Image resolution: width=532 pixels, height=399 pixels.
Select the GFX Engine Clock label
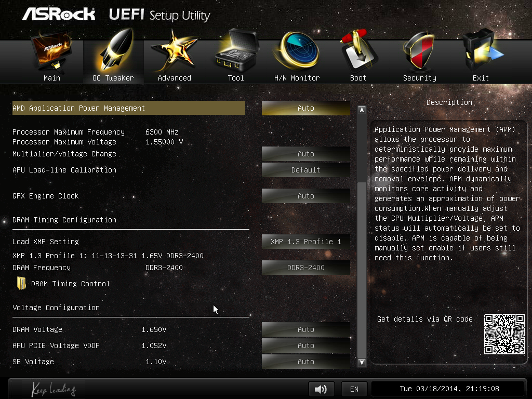(46, 196)
